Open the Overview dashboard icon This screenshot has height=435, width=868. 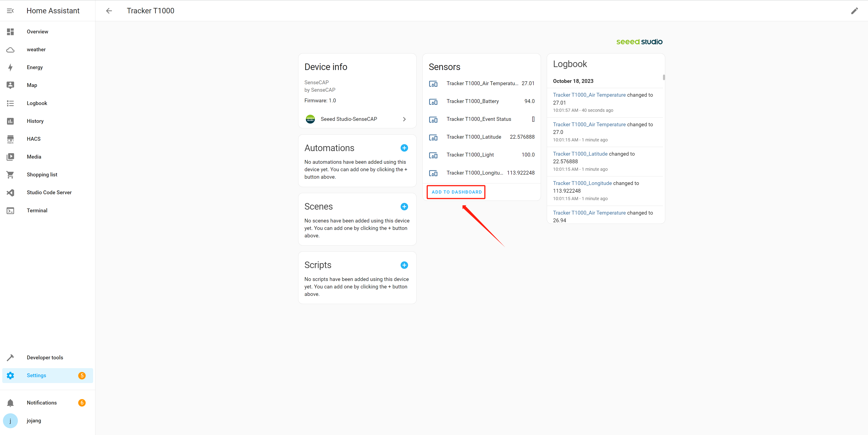pos(10,32)
